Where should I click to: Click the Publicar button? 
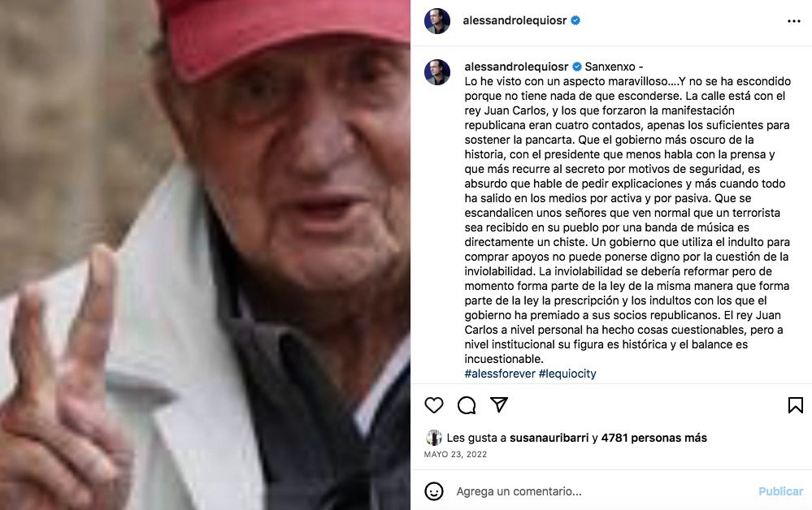point(780,491)
